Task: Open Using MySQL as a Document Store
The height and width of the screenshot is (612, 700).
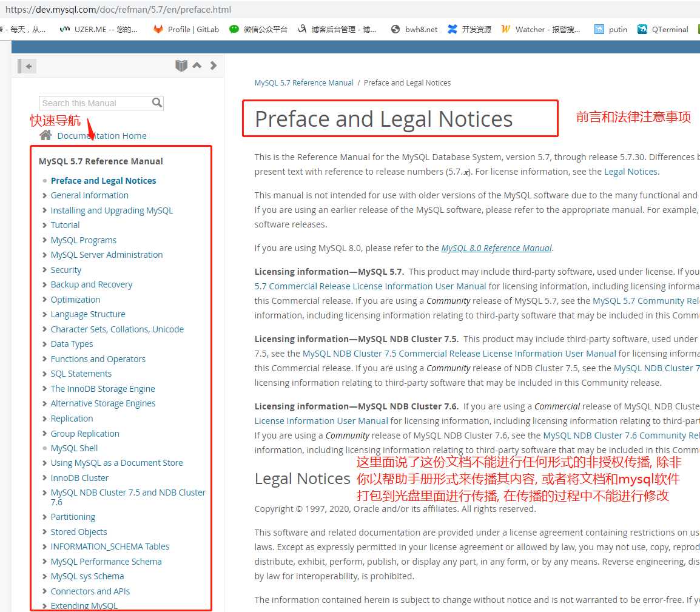Action: [x=116, y=463]
